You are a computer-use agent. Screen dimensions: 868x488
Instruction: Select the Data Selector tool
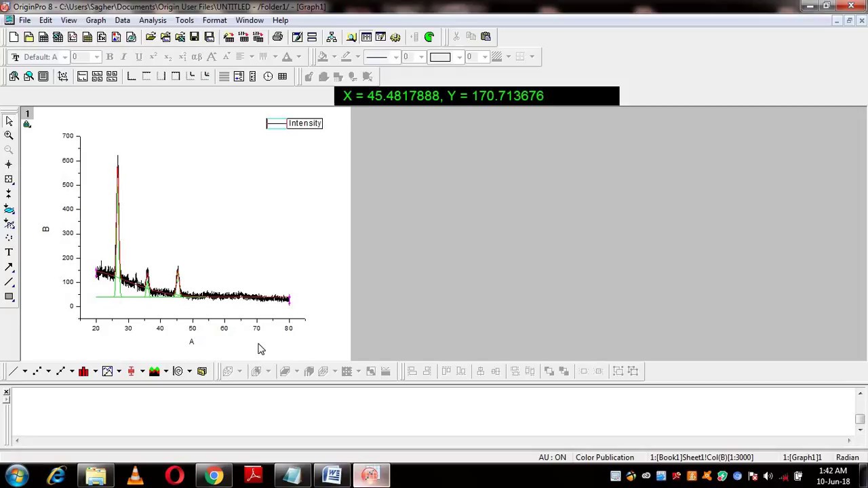(x=9, y=194)
